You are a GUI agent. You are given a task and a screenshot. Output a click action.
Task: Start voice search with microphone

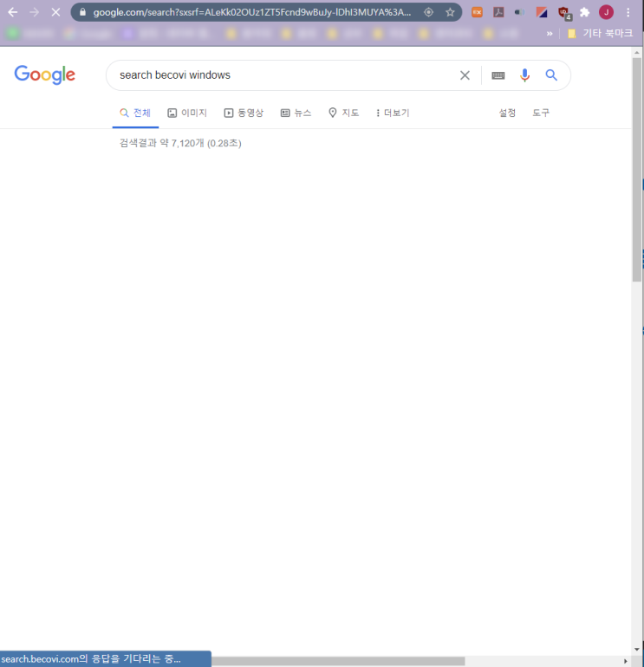pos(524,75)
